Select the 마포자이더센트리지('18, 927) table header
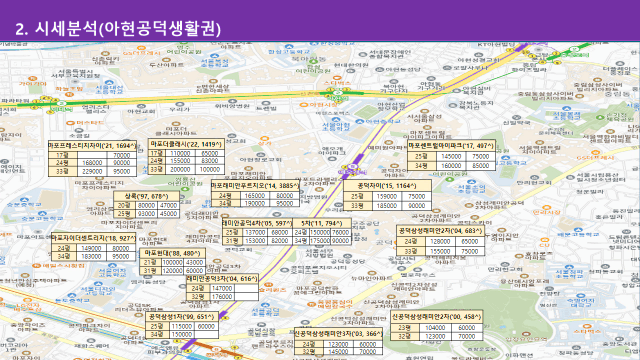Image resolution: width=640 pixels, height=360 pixels. click(93, 238)
